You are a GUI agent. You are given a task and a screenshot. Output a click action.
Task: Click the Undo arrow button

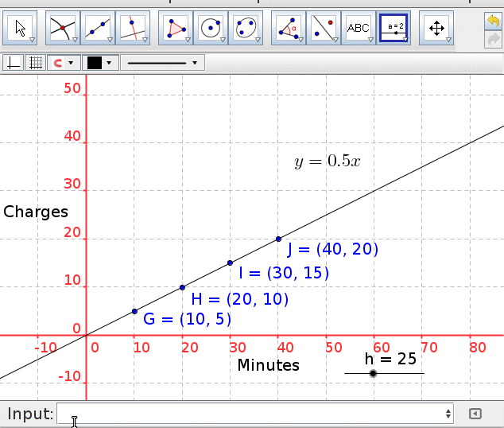[x=493, y=20]
